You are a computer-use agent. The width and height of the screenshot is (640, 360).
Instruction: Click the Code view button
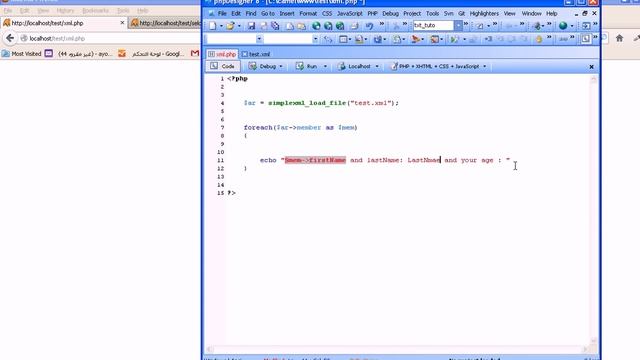(223, 66)
